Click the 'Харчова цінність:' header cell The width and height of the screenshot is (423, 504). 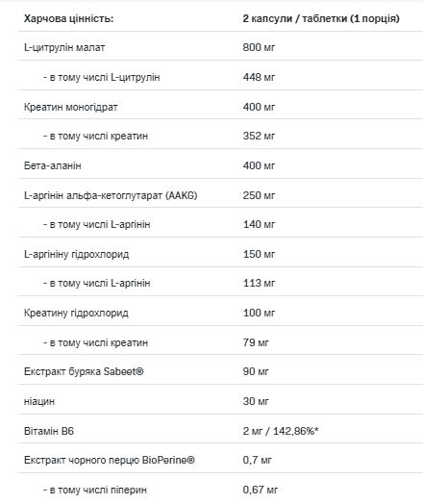pyautogui.click(x=68, y=18)
